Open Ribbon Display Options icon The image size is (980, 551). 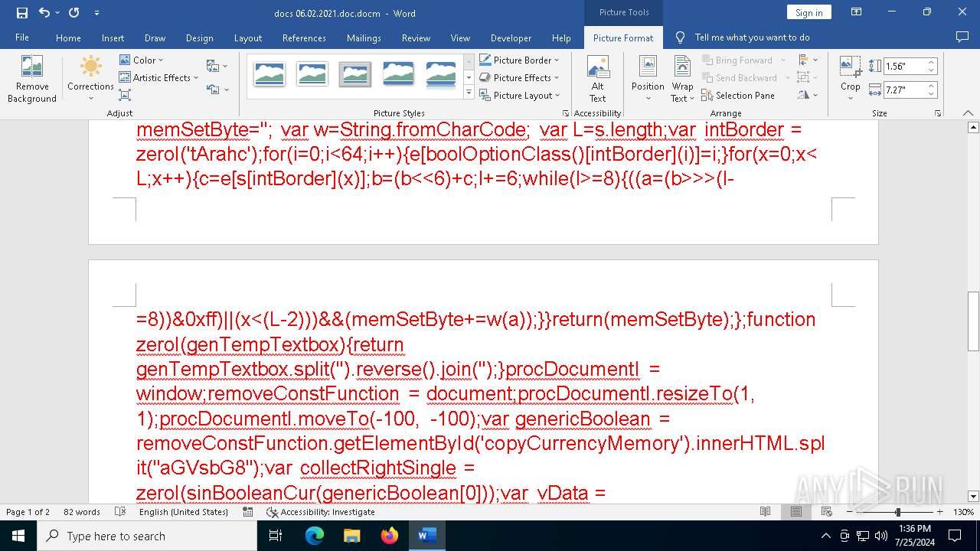pyautogui.click(x=857, y=12)
